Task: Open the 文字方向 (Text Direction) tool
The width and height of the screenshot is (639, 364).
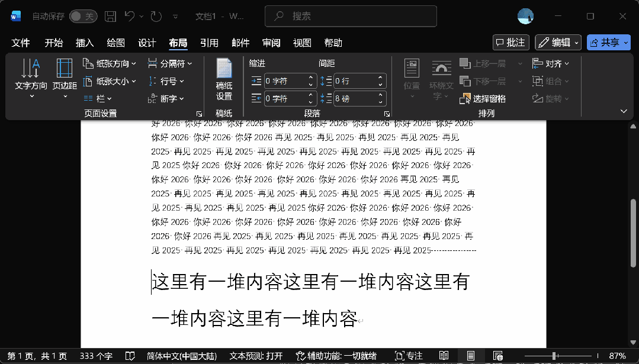Action: coord(31,79)
